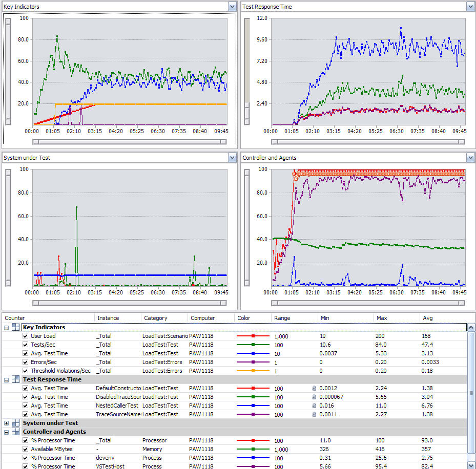
Task: Click the DisabledTraceSour instance cell
Action: coord(118,397)
